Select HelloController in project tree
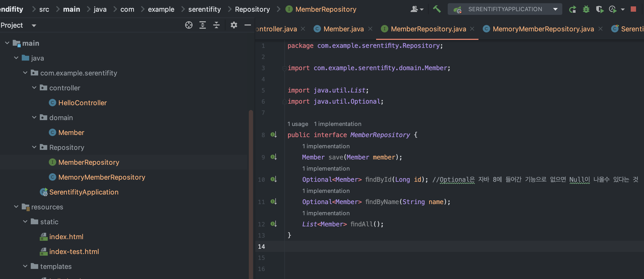Screen dimensions: 644x279 pos(82,103)
